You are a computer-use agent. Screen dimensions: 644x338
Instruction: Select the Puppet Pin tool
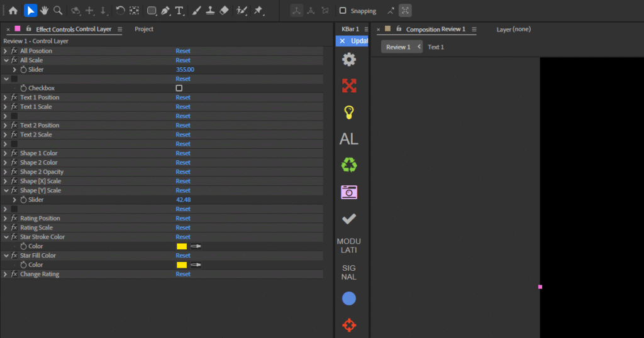[258, 11]
